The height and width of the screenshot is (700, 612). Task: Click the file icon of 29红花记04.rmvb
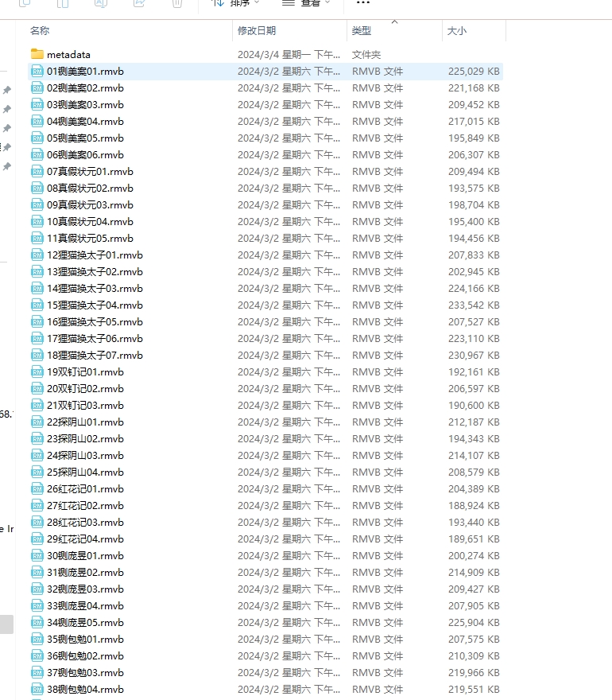[37, 539]
